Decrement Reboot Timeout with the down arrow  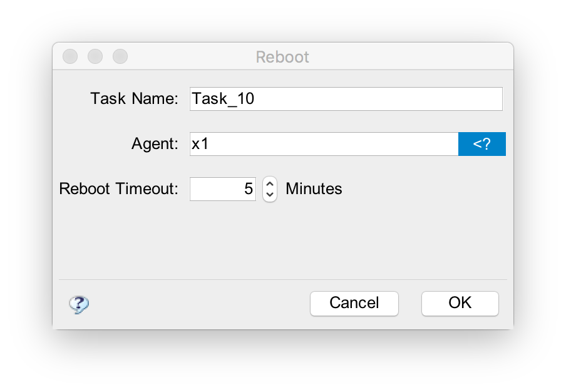[x=269, y=194]
